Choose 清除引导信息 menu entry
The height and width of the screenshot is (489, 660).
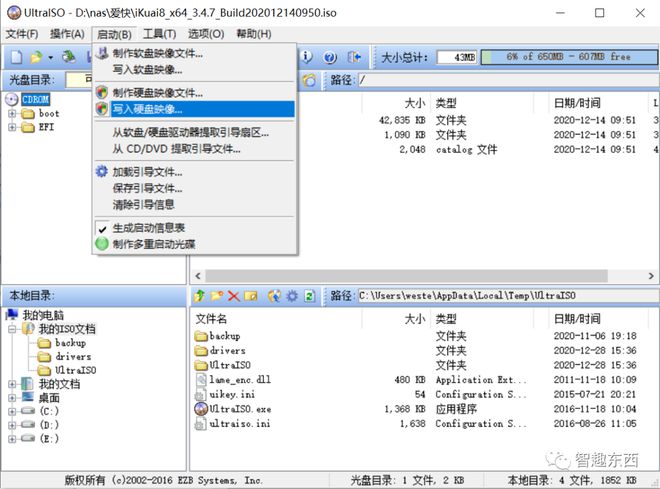195,205
